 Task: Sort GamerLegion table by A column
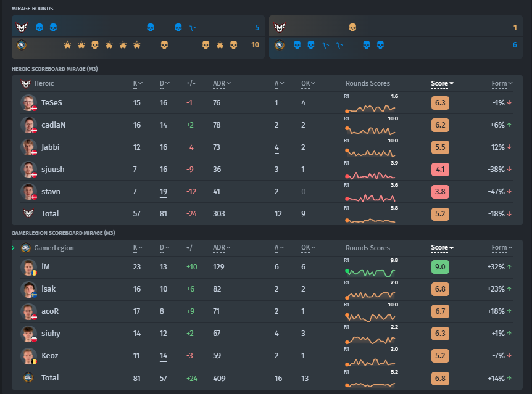(279, 248)
